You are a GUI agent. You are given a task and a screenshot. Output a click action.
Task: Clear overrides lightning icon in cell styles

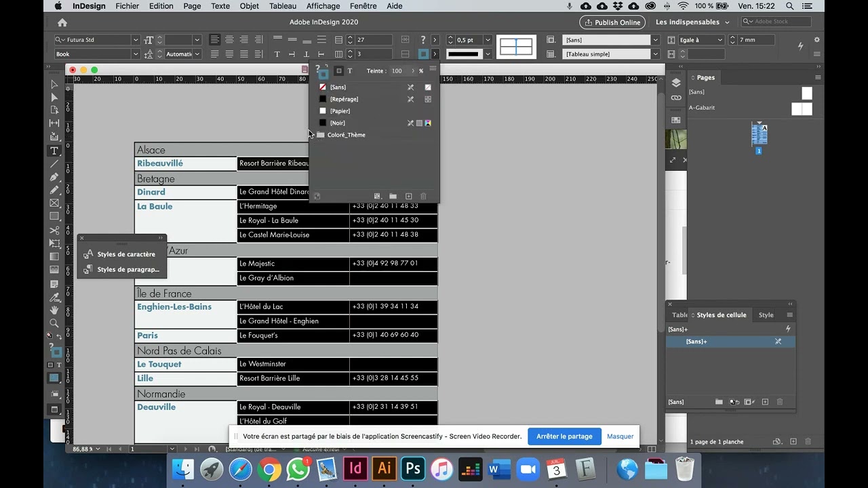[788, 329]
